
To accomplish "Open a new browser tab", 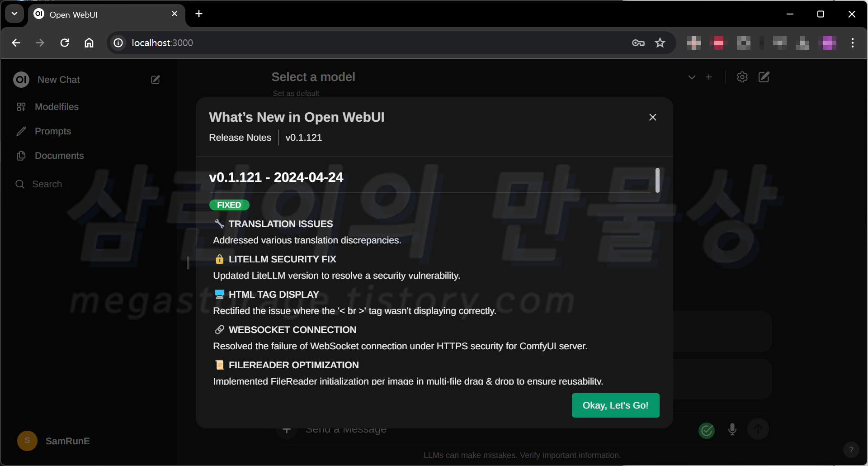I will coord(199,14).
